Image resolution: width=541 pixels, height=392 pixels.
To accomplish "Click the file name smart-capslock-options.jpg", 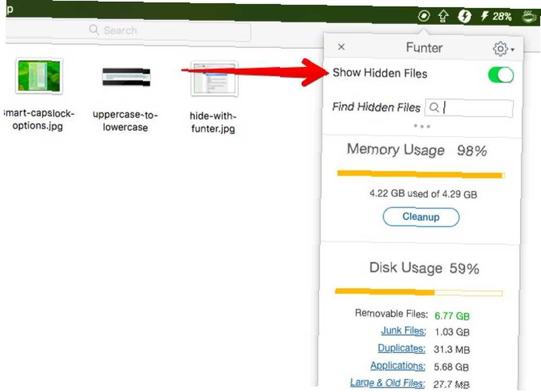I will click(x=38, y=119).
